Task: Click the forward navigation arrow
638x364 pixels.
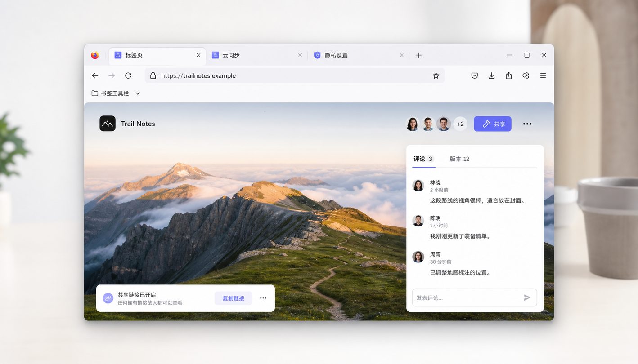Action: pyautogui.click(x=112, y=75)
